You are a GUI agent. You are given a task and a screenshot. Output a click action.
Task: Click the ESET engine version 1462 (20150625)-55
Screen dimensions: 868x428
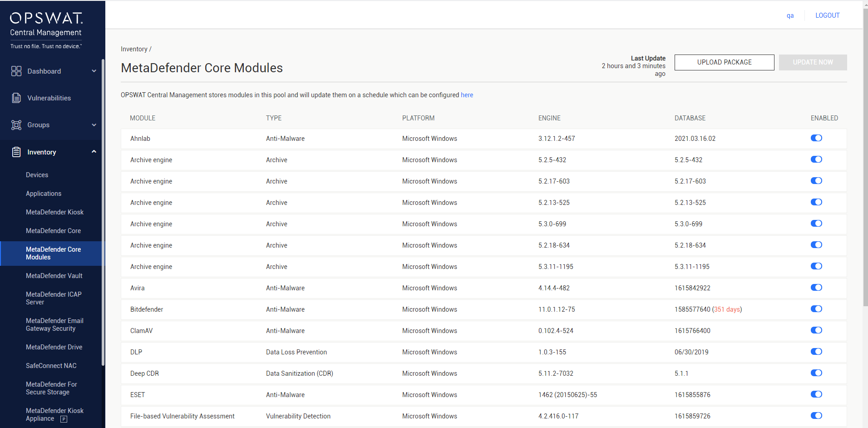(567, 395)
